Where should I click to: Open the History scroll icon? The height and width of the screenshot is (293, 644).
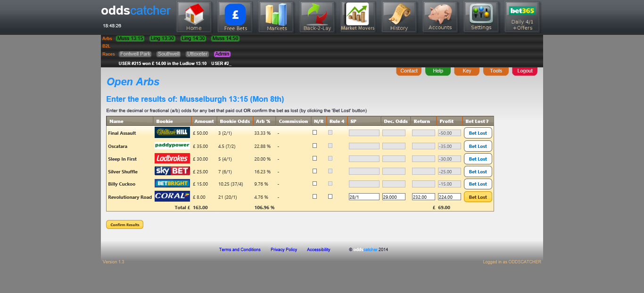(399, 17)
